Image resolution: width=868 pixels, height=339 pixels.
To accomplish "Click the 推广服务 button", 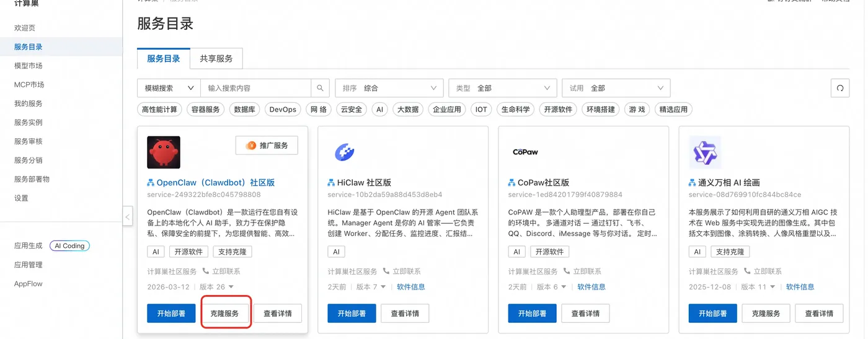I will pyautogui.click(x=267, y=146).
